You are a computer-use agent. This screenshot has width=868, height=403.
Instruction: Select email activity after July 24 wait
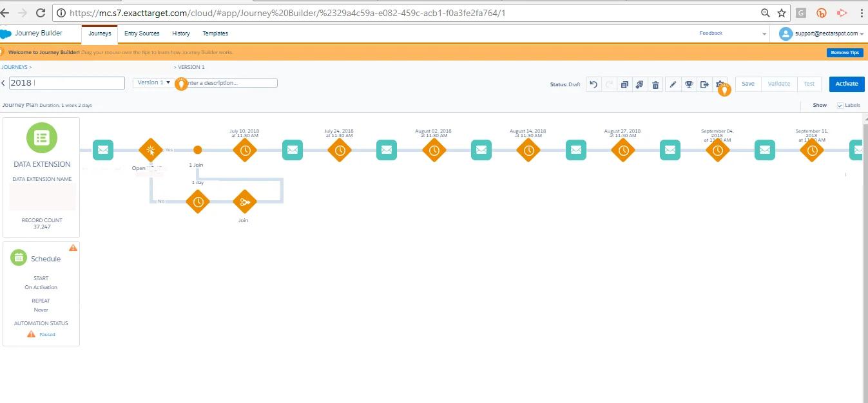(387, 150)
